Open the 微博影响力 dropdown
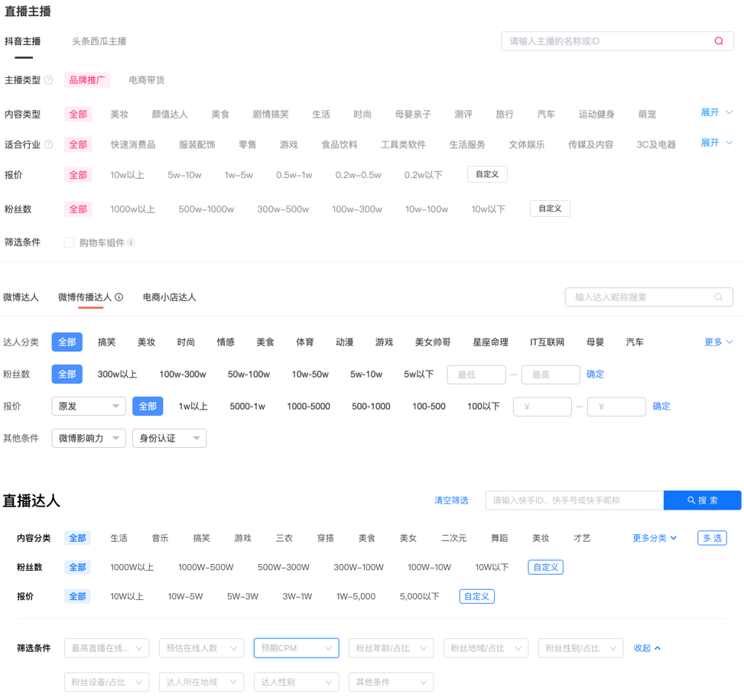This screenshot has width=744, height=700. (89, 438)
